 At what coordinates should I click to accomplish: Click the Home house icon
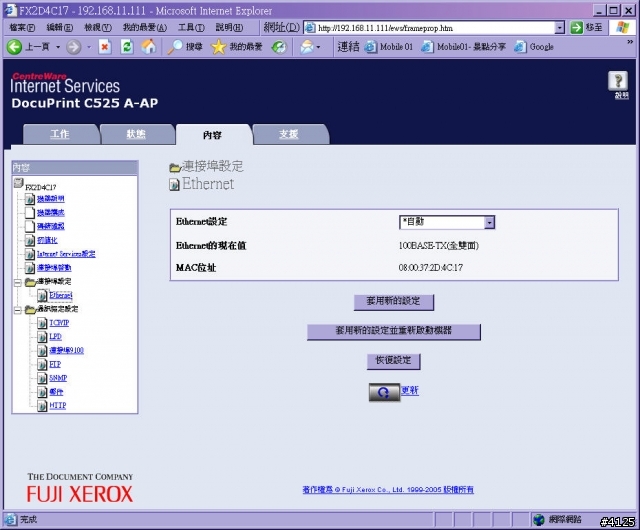149,47
